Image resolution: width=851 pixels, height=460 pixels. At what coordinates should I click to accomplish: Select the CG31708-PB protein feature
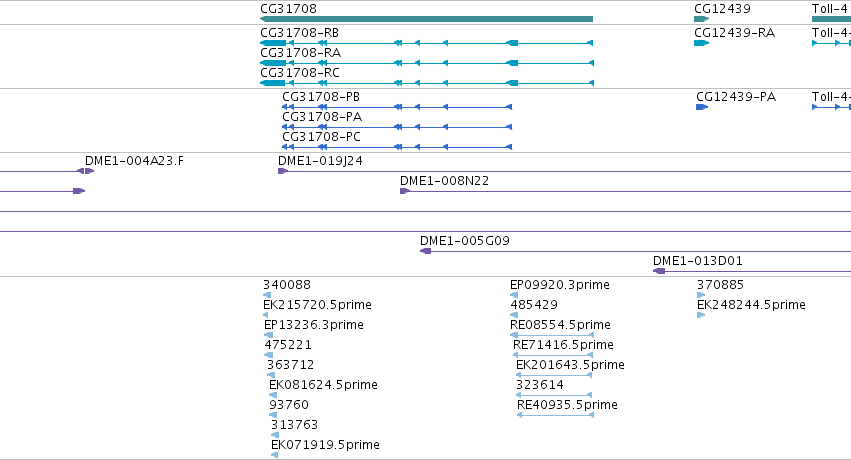[397, 107]
